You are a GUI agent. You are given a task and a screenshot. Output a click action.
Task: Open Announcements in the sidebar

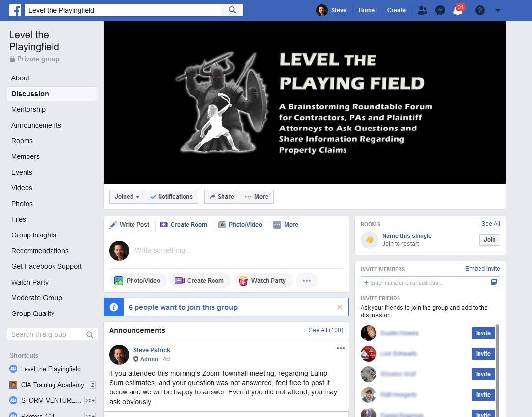click(x=36, y=125)
